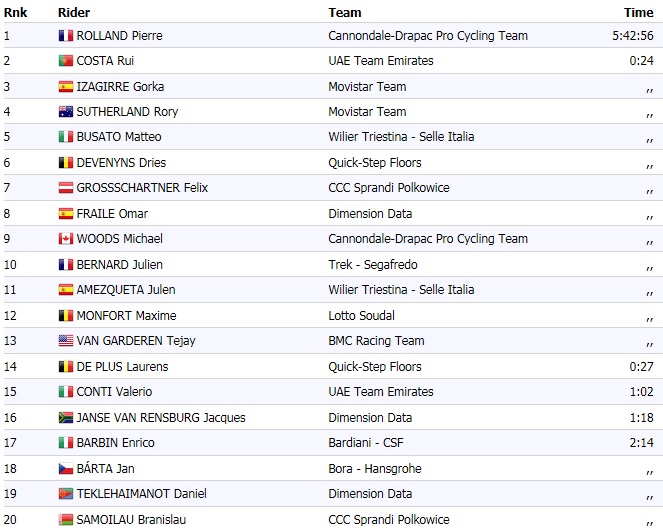Click the Australian flag beside Sutherland Rory
The image size is (663, 531).
pyautogui.click(x=66, y=112)
